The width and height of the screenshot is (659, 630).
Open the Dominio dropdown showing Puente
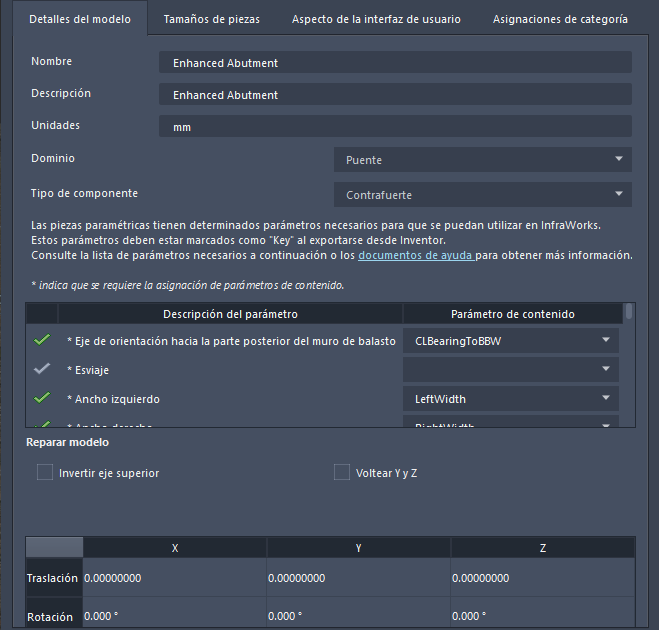482,160
